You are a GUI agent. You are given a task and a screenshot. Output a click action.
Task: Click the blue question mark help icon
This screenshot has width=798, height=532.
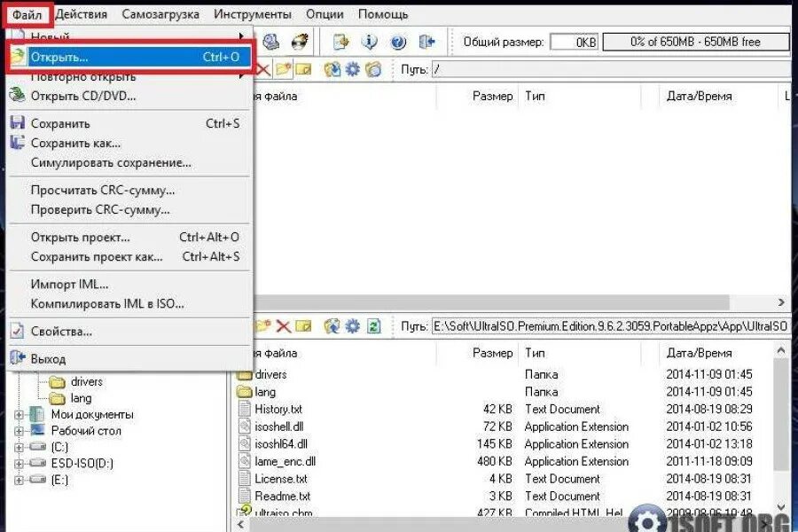coord(398,42)
